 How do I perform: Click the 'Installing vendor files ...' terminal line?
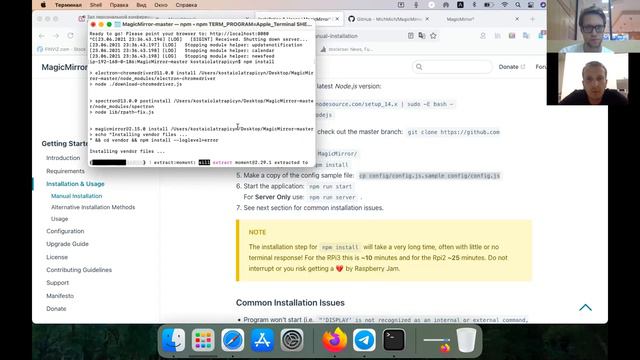point(127,151)
